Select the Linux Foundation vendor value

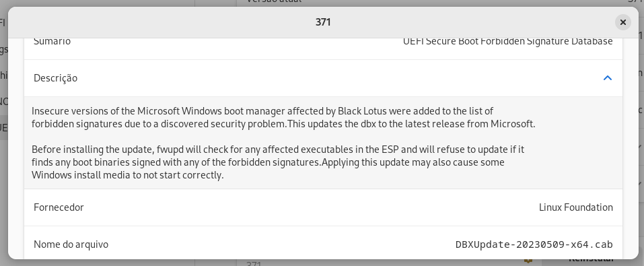pyautogui.click(x=576, y=207)
